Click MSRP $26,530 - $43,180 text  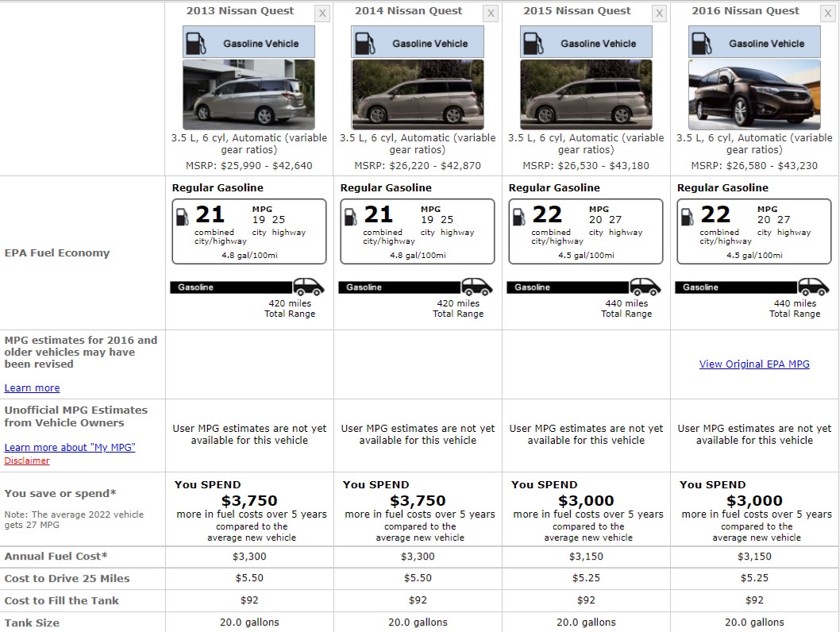(586, 165)
